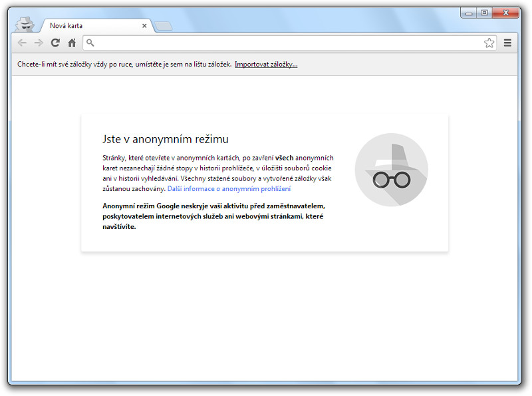
Task: Close the browser window
Action: point(505,13)
